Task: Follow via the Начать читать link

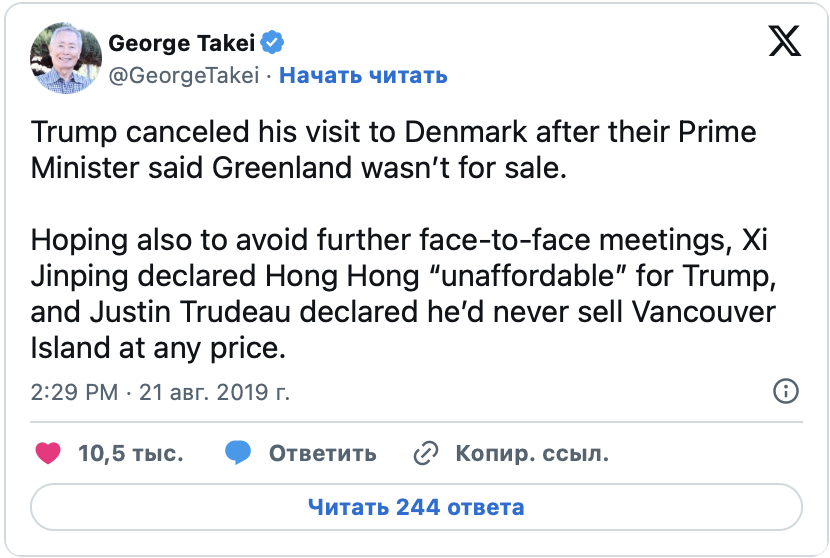Action: (x=363, y=75)
